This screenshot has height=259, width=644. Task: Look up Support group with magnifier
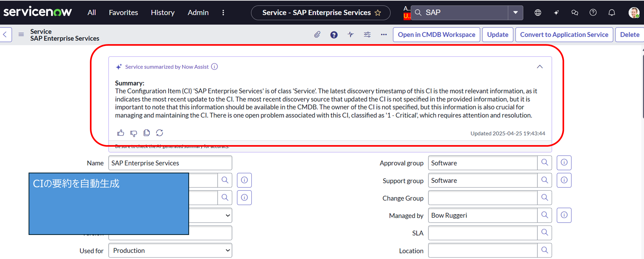point(545,180)
